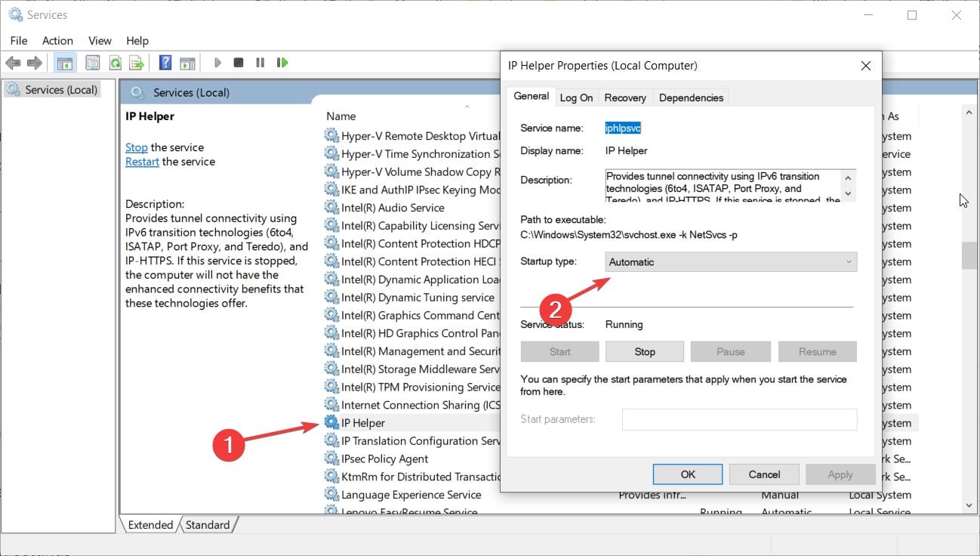This screenshot has height=556, width=980.
Task: Click the Start Service play icon
Action: coord(217,63)
